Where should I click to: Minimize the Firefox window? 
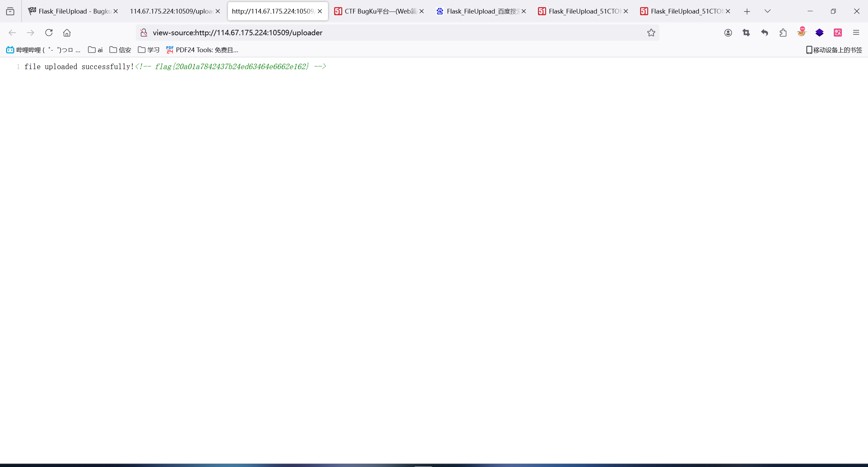point(810,11)
